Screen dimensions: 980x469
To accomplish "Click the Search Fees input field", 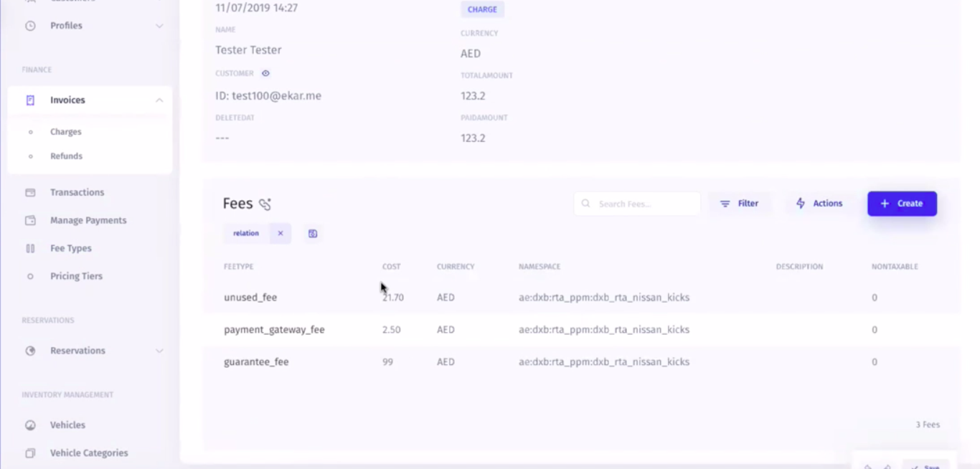I will (x=637, y=204).
